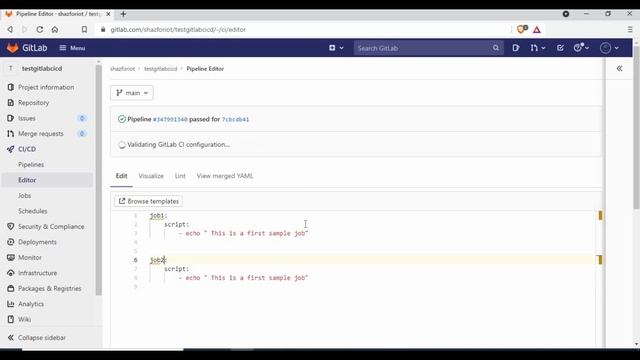Click the Browse templates button
The width and height of the screenshot is (640, 360).
pos(149,201)
